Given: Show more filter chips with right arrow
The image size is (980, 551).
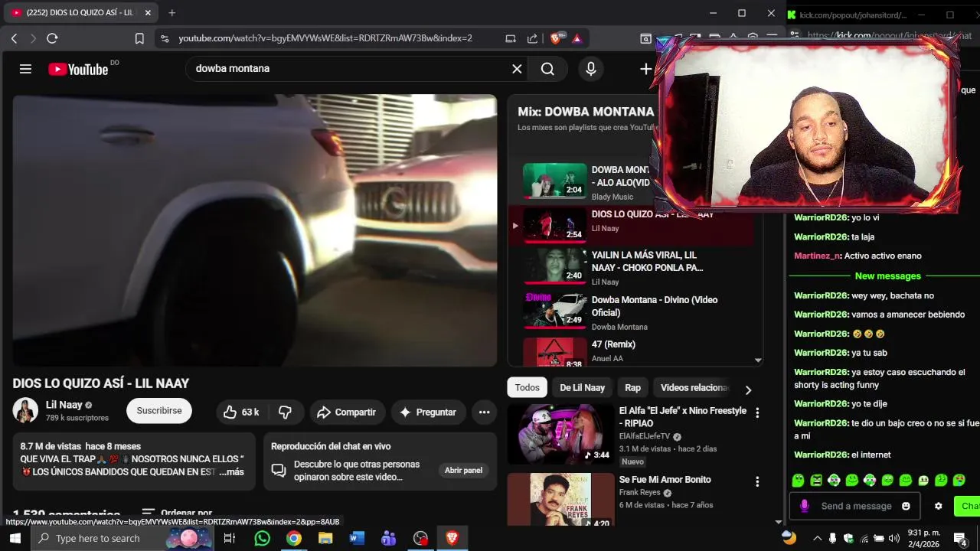Looking at the screenshot, I should click(748, 390).
